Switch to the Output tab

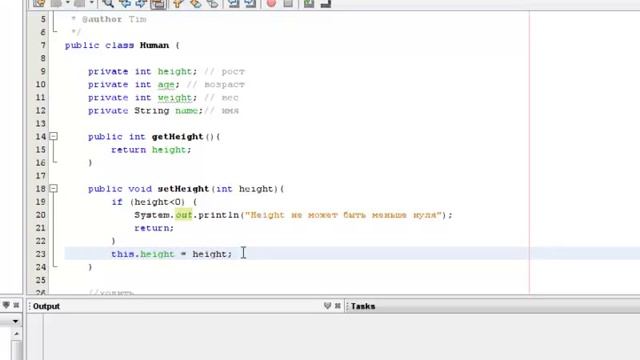46,306
